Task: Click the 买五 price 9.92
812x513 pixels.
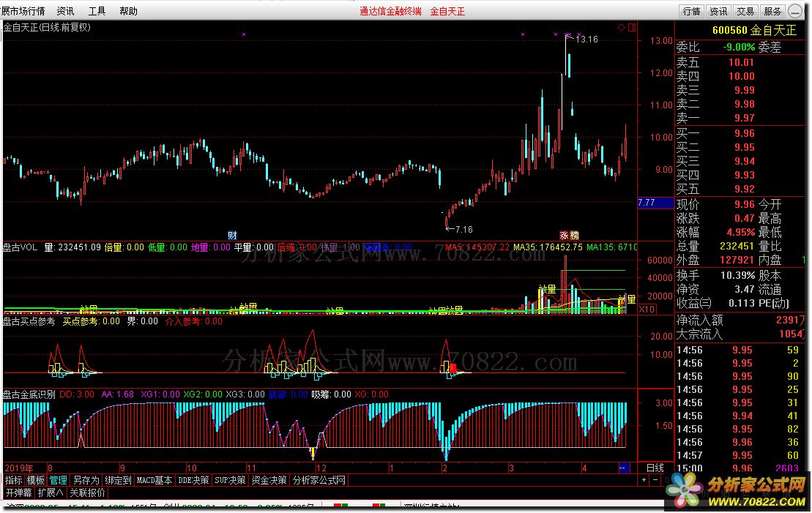Action: 744,189
